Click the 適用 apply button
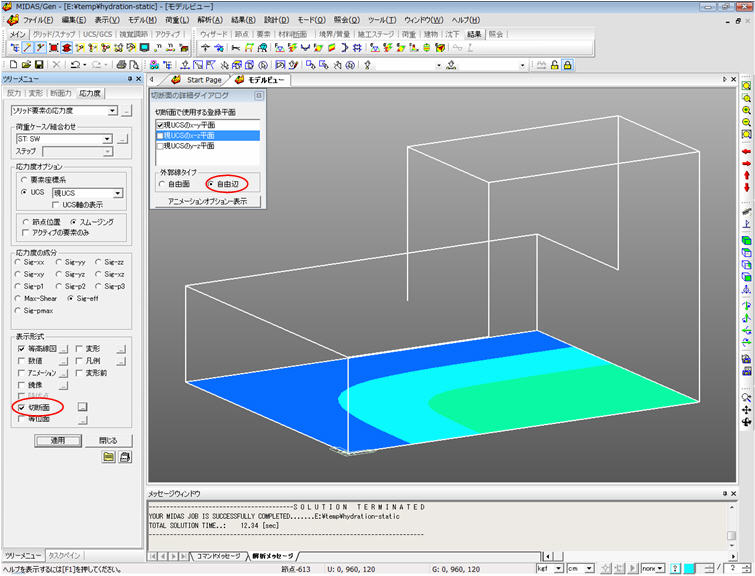This screenshot has height=576, width=755. coord(58,441)
